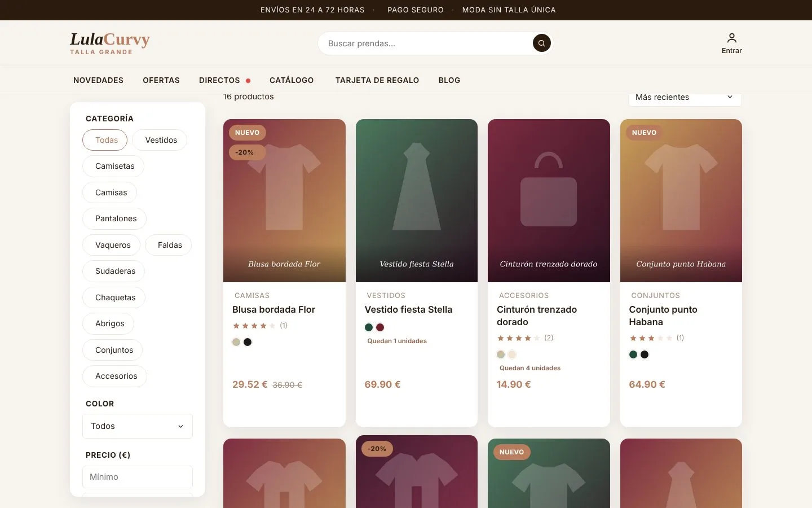812x508 pixels.
Task: Click the 64.90 € price
Action: pyautogui.click(x=647, y=384)
